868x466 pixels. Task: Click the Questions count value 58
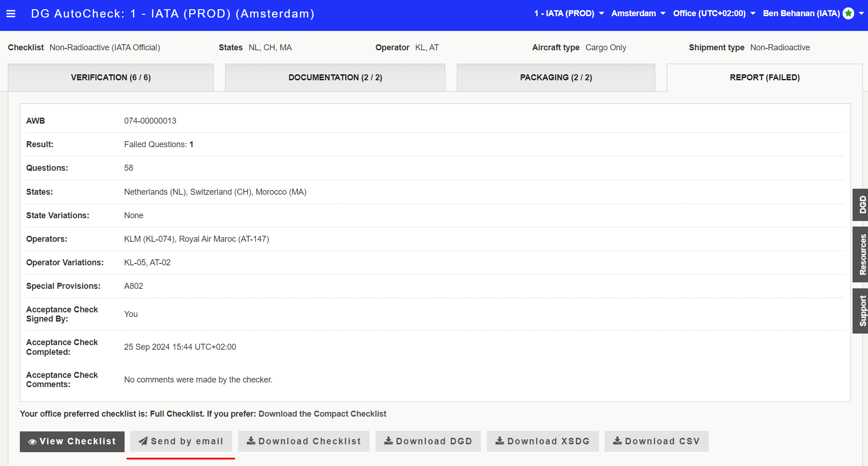coord(128,168)
